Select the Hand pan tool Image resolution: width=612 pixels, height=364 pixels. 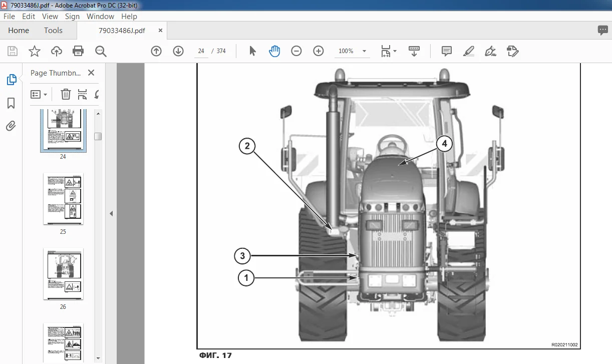tap(274, 51)
